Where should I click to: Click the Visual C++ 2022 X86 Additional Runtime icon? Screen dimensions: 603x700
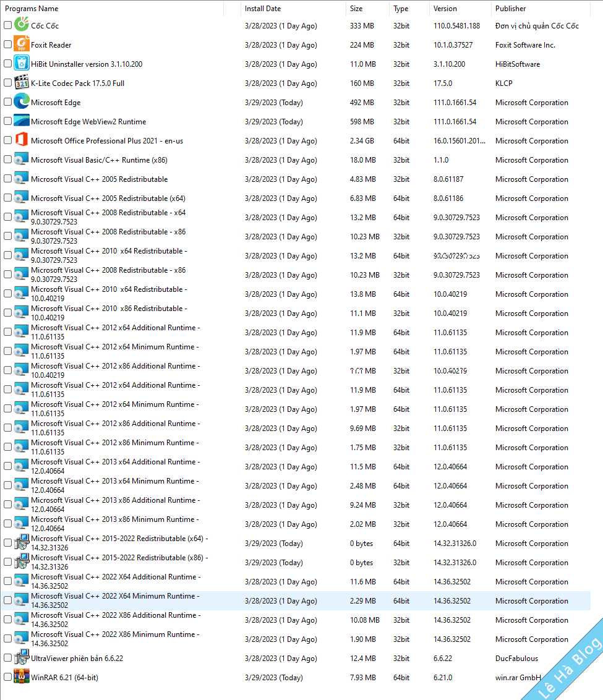tap(22, 619)
